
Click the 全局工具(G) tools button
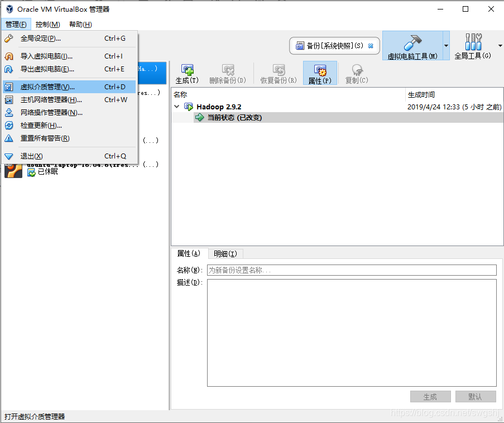click(473, 46)
